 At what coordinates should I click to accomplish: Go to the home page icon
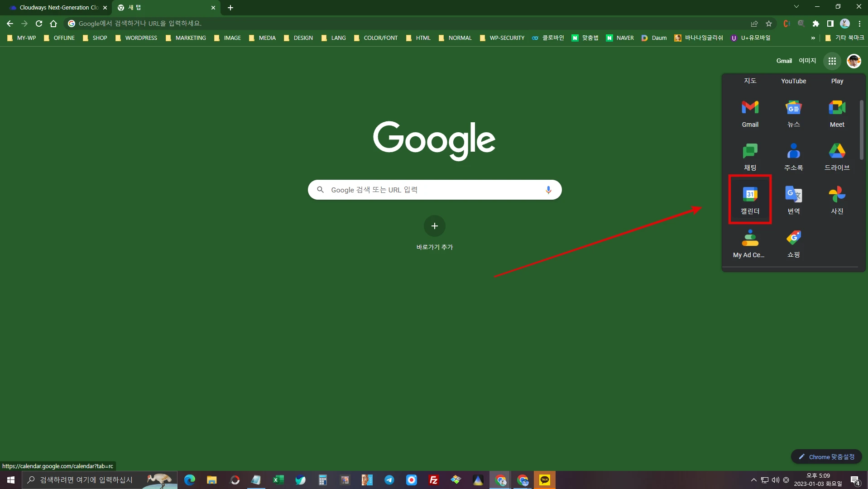coord(53,24)
